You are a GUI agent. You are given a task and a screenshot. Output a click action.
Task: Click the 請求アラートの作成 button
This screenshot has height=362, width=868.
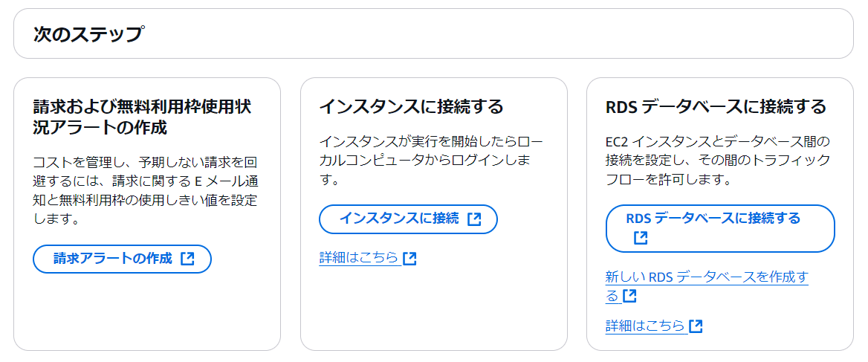(123, 259)
